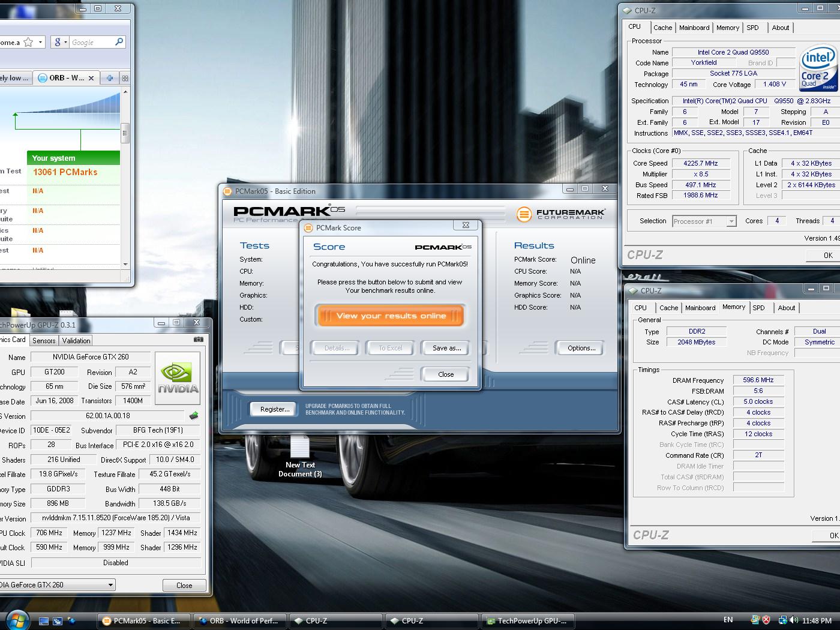Click the 706 MHz GPU Clock value
The image size is (840, 630).
coord(49,533)
